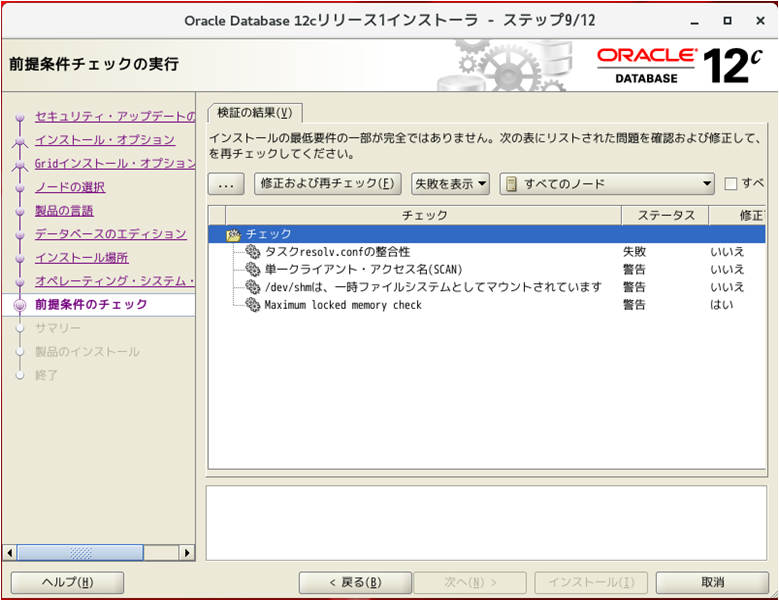This screenshot has height=601, width=779.
Task: Click gear icon beside タスクresolv.confの整合性
Action: coord(253,252)
